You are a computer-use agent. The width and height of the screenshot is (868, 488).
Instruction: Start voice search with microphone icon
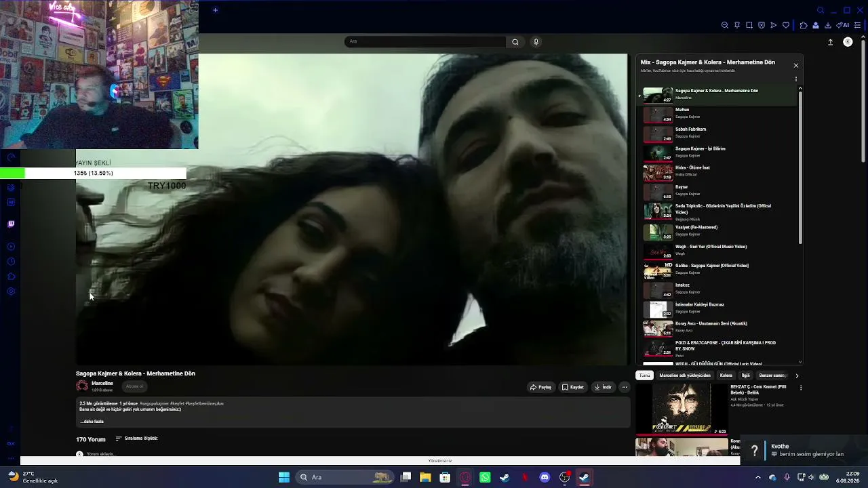pyautogui.click(x=536, y=42)
